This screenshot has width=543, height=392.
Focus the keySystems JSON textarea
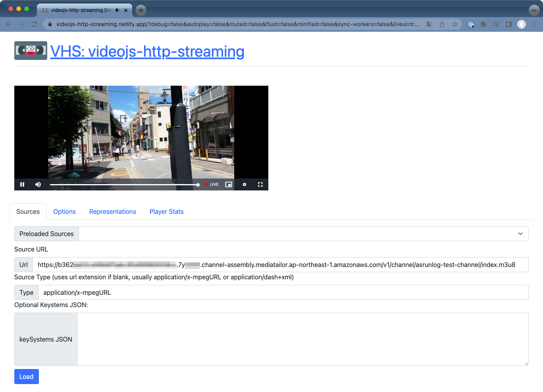tap(303, 339)
